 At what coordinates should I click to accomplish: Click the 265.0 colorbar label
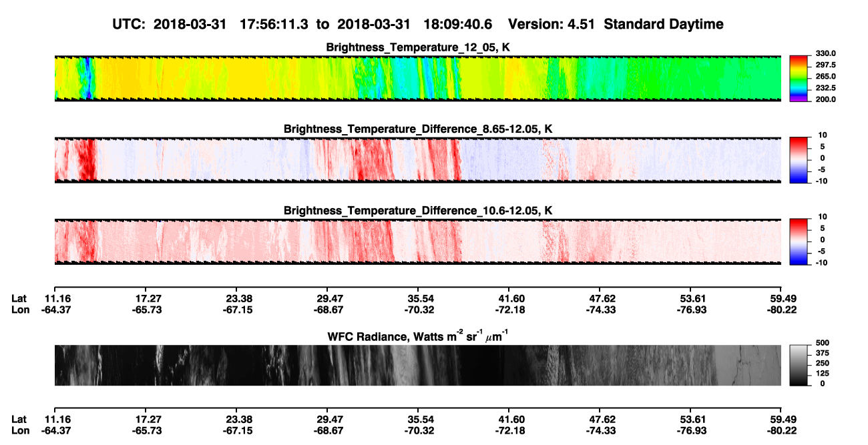tap(827, 77)
